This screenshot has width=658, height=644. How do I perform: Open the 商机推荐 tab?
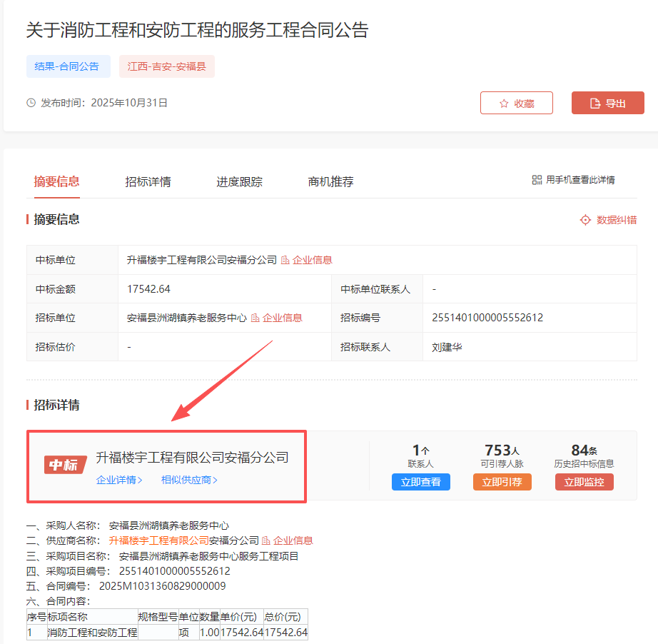click(330, 181)
